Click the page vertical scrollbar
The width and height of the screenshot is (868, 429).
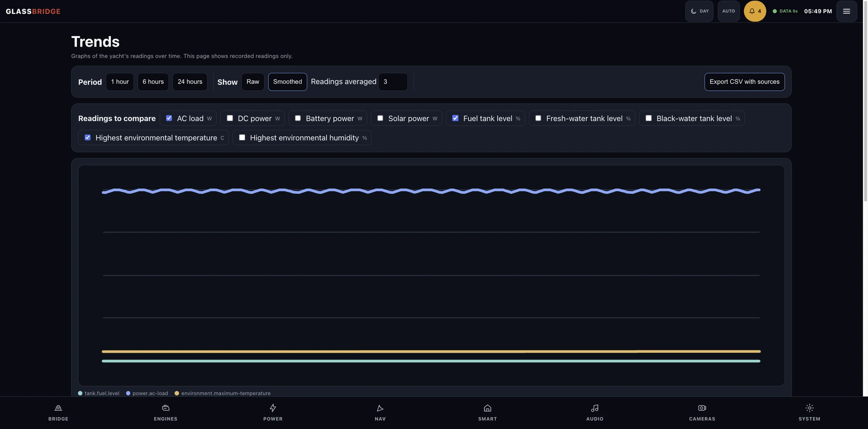[865, 100]
